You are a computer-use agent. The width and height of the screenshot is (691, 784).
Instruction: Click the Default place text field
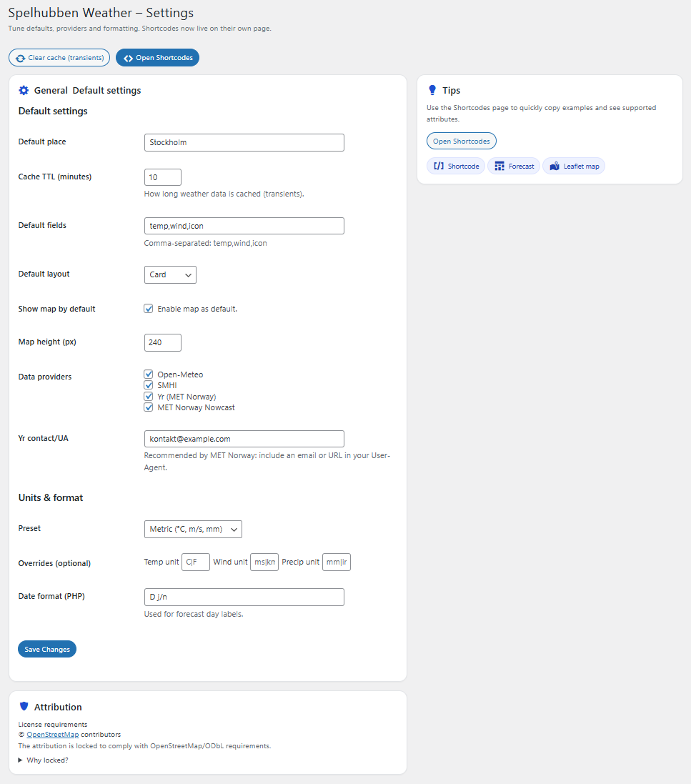coord(244,142)
